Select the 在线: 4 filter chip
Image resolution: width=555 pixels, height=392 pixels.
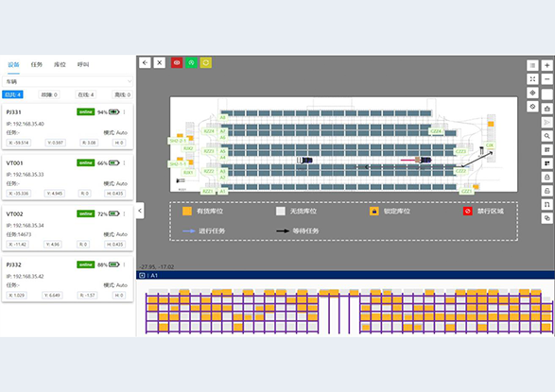click(x=86, y=94)
